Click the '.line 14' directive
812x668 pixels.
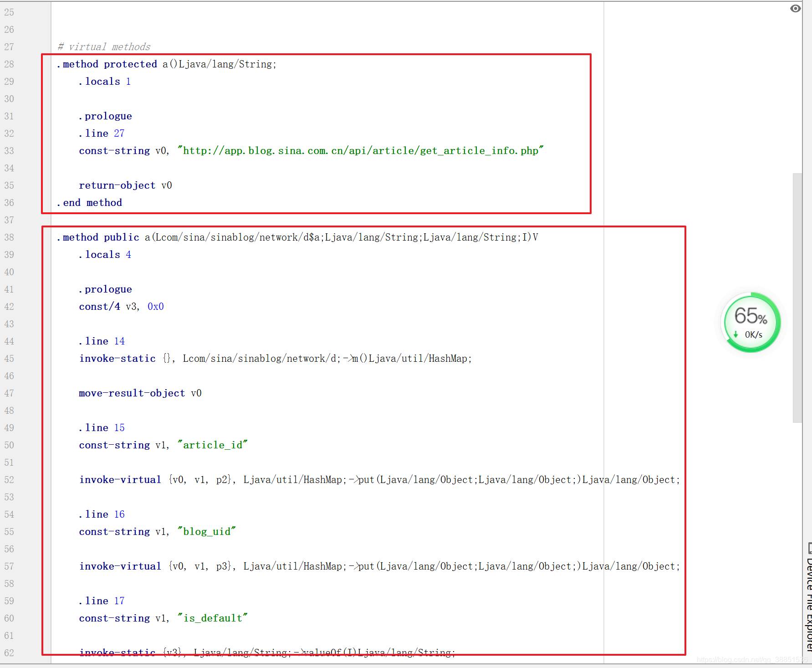pos(102,341)
